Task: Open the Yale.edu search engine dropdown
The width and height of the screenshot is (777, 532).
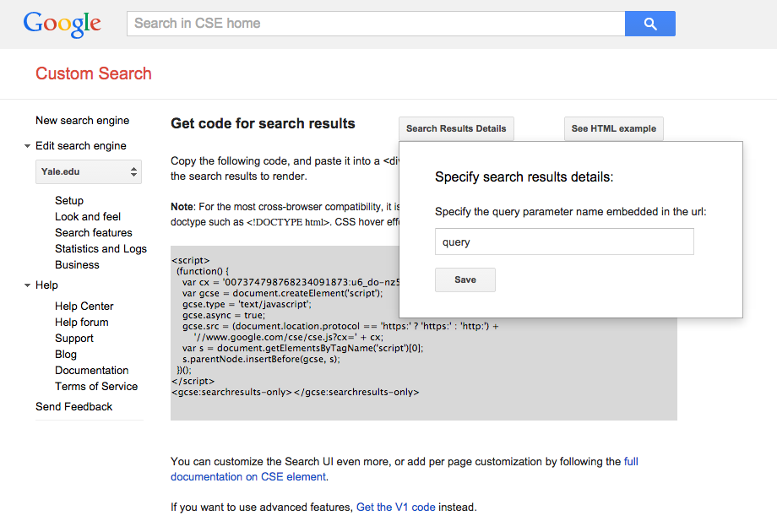Action: click(x=89, y=171)
